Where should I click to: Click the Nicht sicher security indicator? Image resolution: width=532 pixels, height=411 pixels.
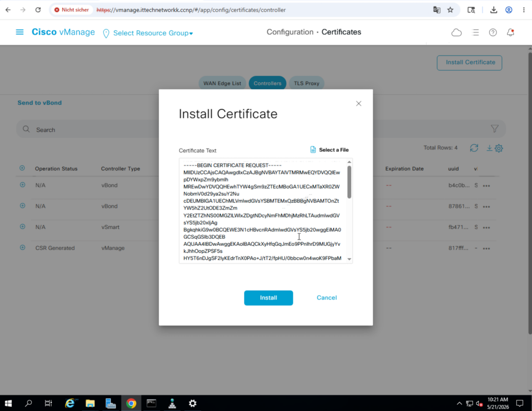[x=72, y=10]
